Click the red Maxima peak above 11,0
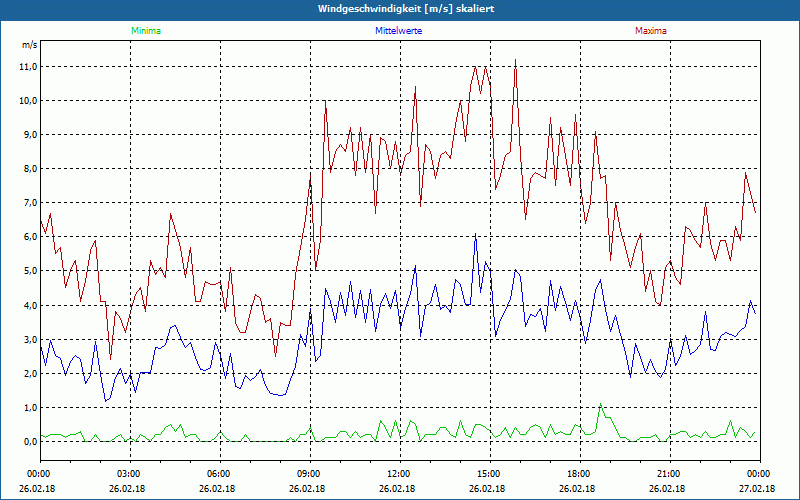800x500 pixels. coord(515,60)
